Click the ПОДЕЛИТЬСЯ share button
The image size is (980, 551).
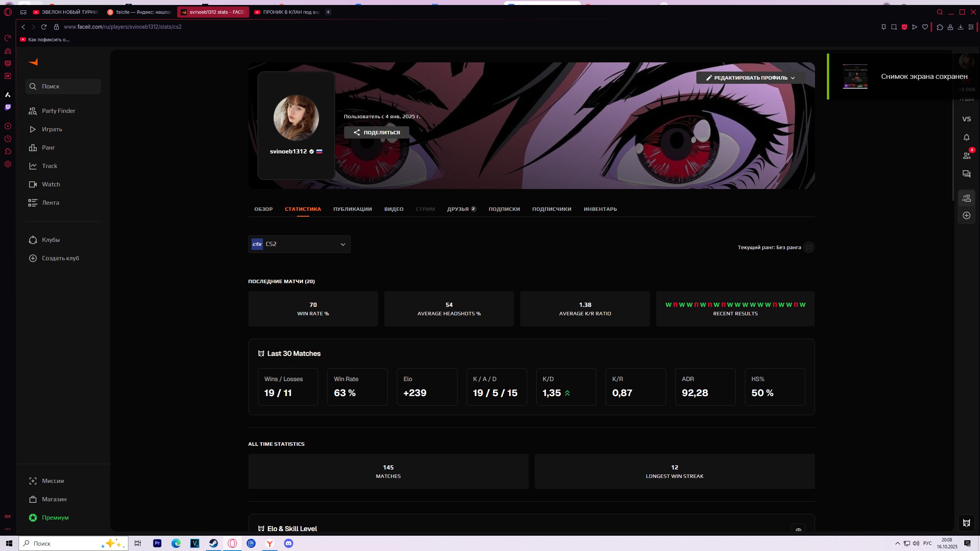tap(376, 132)
